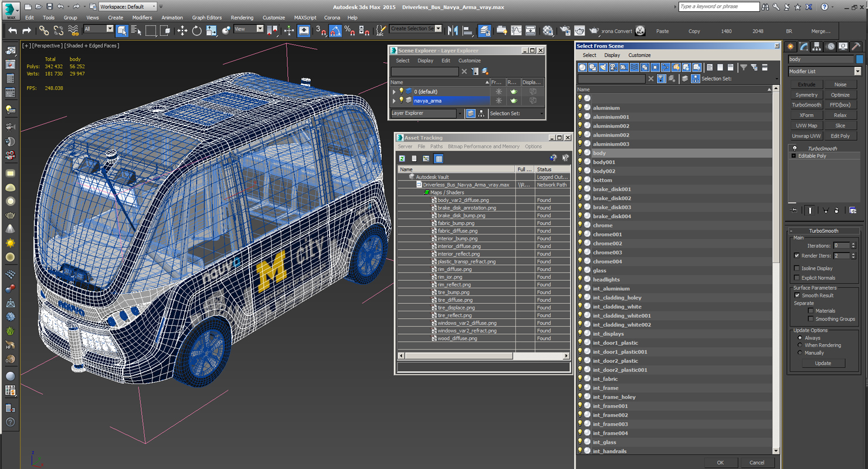Toggle Display Lights filter in Select From Scene
The width and height of the screenshot is (868, 469).
tap(603, 67)
